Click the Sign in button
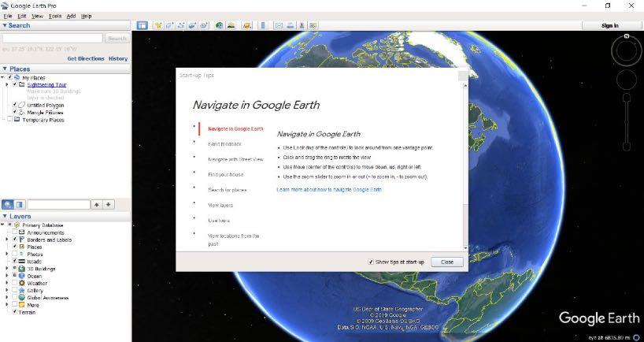This screenshot has height=342, width=644. coord(609,25)
